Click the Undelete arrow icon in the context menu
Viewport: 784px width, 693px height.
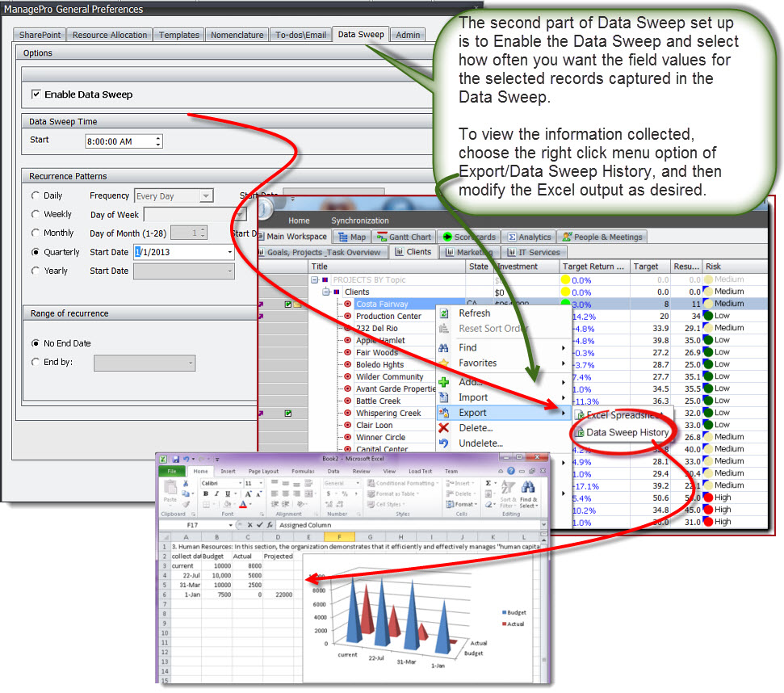[443, 443]
